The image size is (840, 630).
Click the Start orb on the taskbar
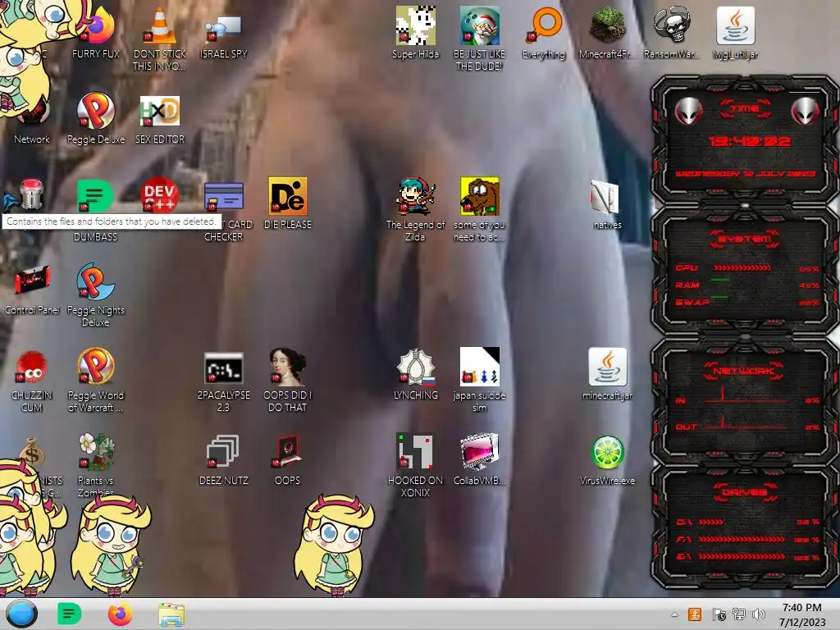pyautogui.click(x=21, y=614)
